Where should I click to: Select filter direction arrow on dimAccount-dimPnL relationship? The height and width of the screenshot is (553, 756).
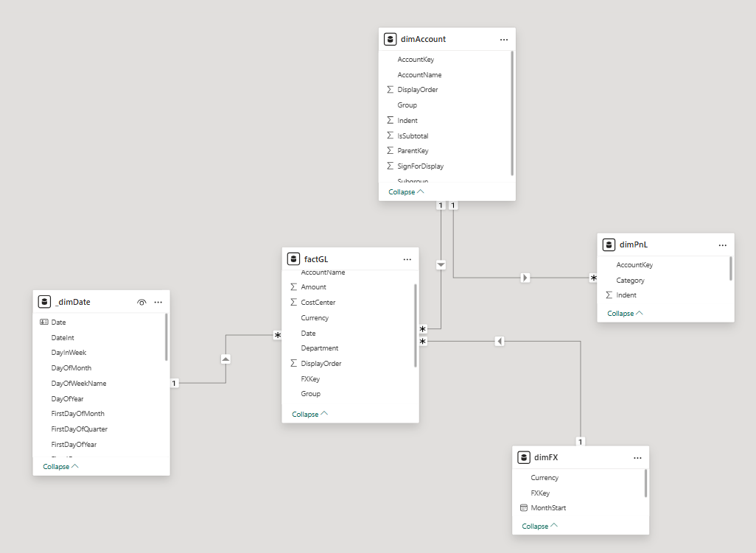pyautogui.click(x=525, y=278)
